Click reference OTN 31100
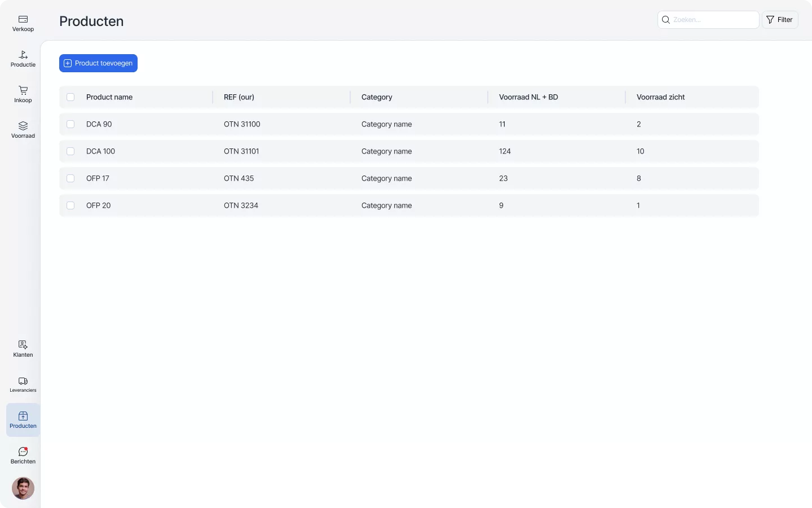The width and height of the screenshot is (812, 508). (x=242, y=124)
